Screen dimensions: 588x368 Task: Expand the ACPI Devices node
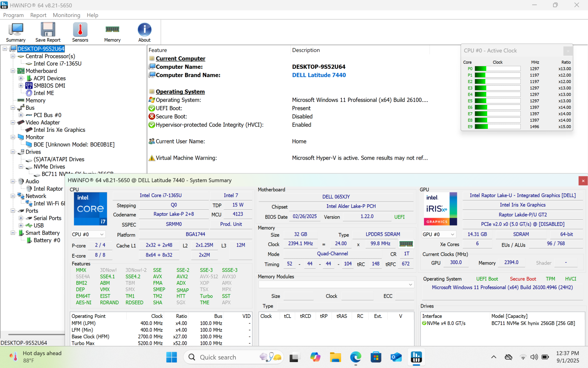(x=21, y=78)
